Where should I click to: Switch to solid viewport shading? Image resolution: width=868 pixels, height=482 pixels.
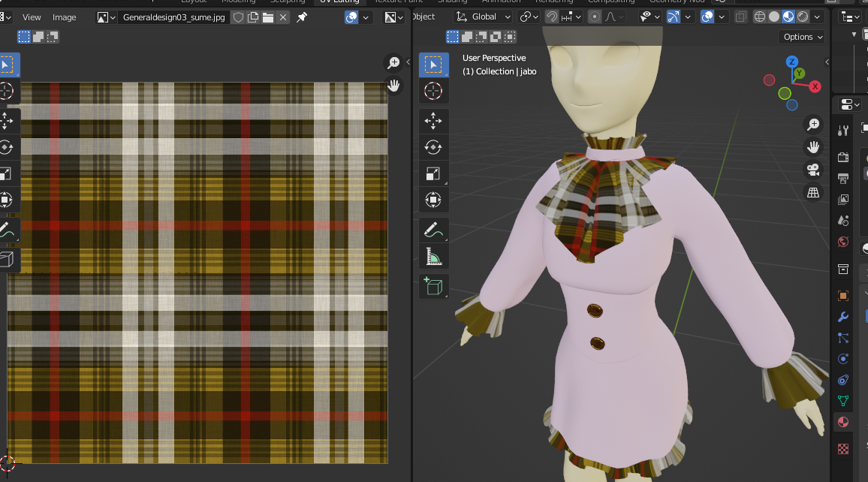tap(774, 17)
